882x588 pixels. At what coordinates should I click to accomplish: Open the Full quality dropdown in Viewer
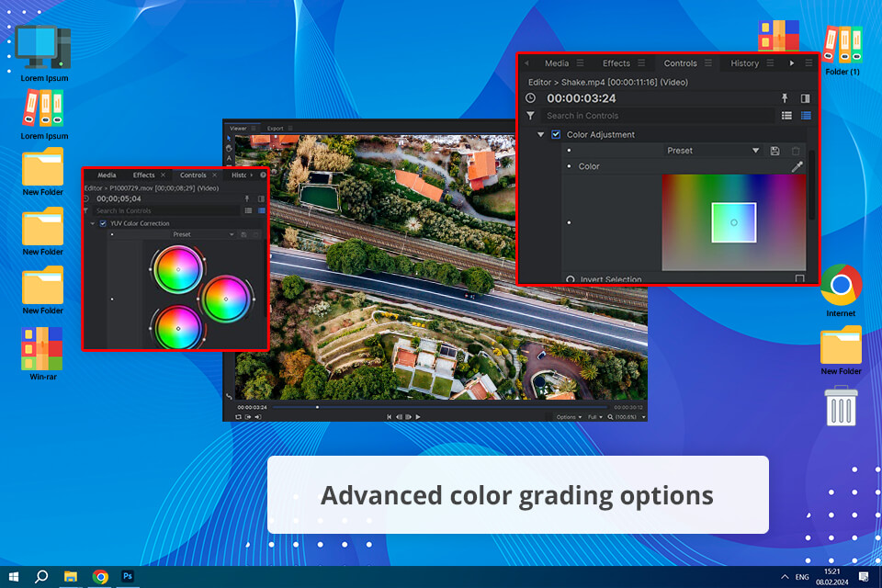click(594, 417)
